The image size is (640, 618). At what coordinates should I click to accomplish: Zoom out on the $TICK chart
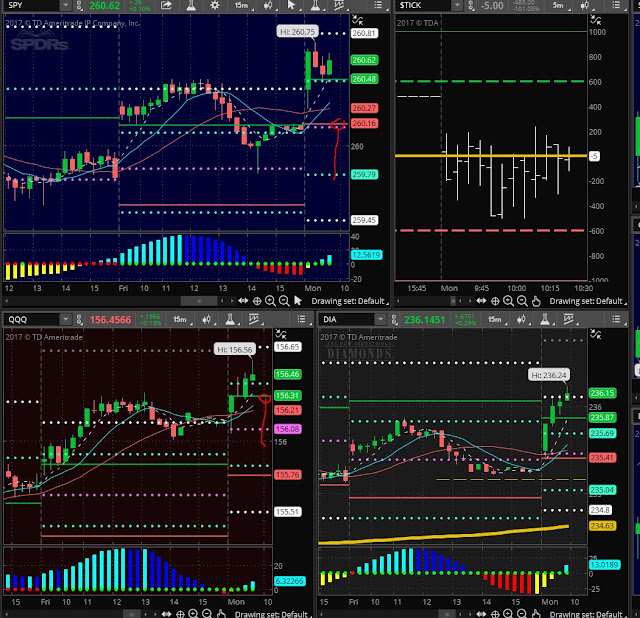[x=522, y=301]
